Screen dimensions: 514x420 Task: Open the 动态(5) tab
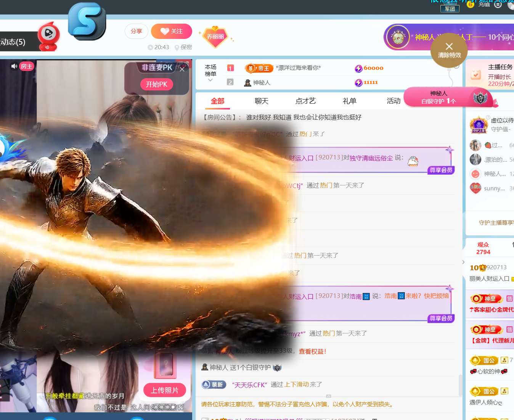(13, 42)
